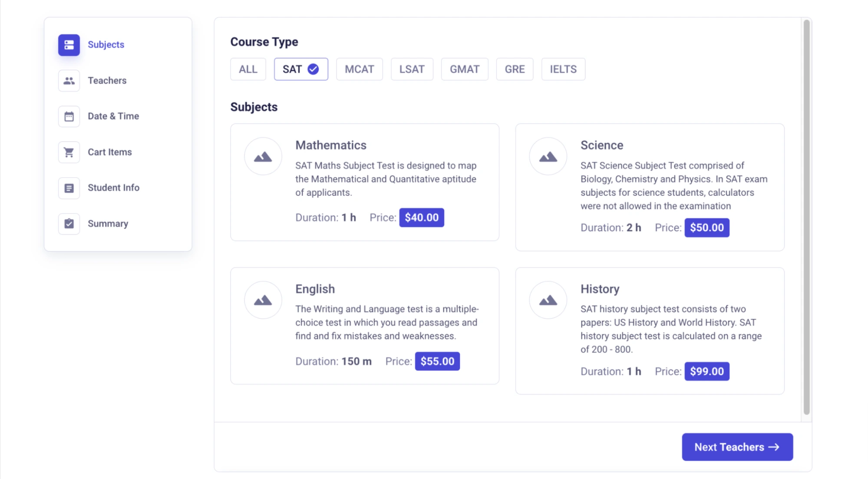This screenshot has height=479, width=868.
Task: Click the Mathematics description text
Action: pos(386,179)
